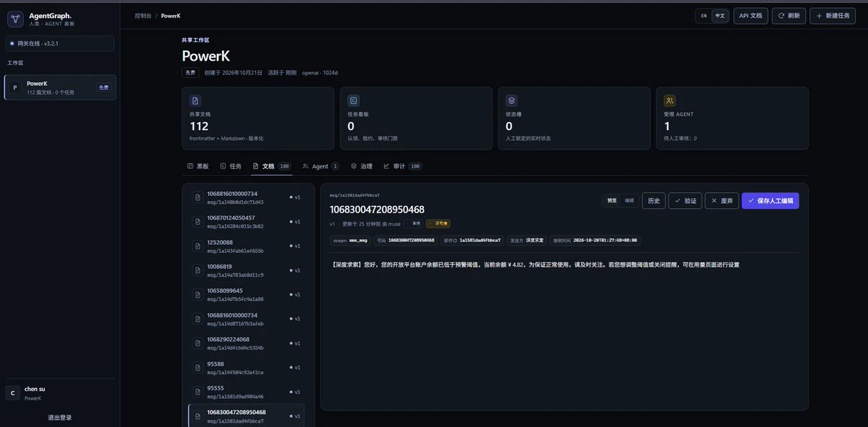Click the file icon for document 95588

197,368
